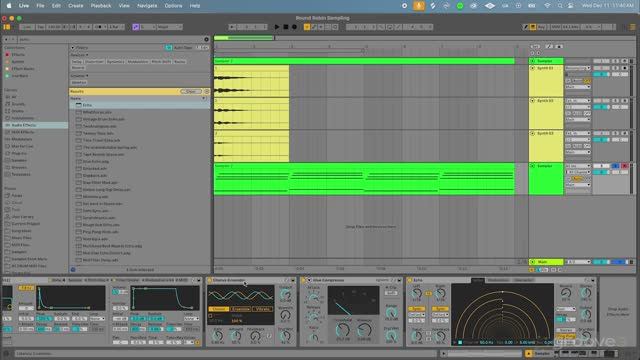Click the User Library icon under Places
Image resolution: width=640 pixels, height=360 pixels.
point(7,217)
